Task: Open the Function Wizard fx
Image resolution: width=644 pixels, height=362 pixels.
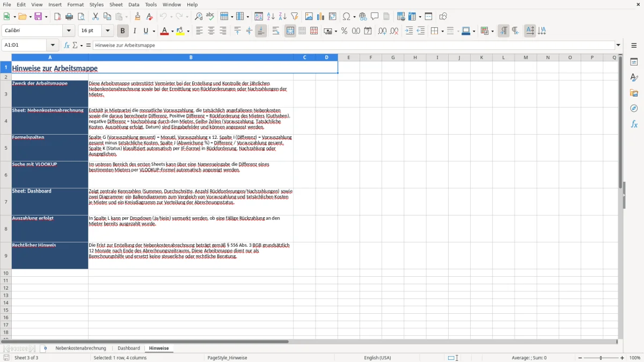Action: [67, 45]
